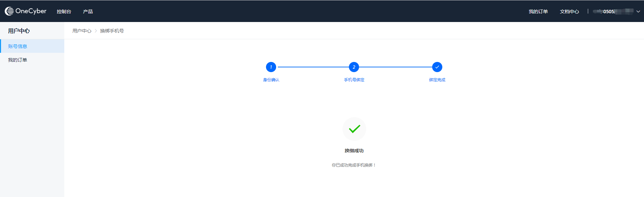This screenshot has width=644, height=197.
Task: Expand the account dropdown chevron
Action: coord(638,12)
